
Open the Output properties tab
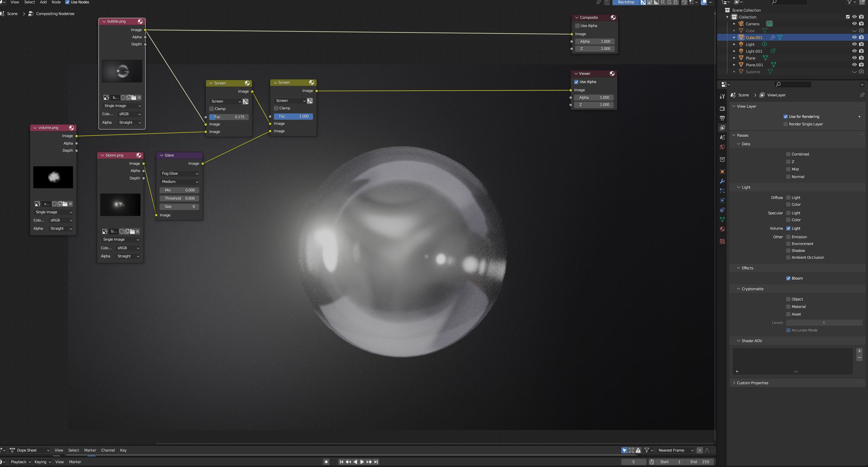(722, 118)
